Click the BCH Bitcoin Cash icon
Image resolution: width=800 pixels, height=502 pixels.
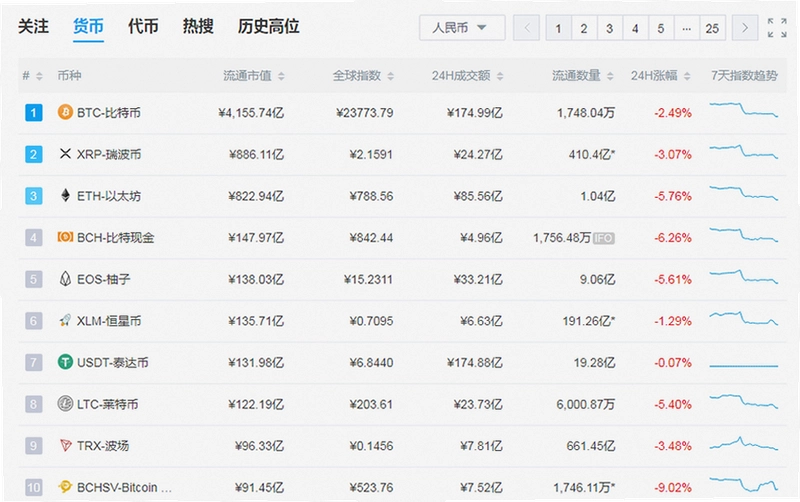[x=65, y=237]
